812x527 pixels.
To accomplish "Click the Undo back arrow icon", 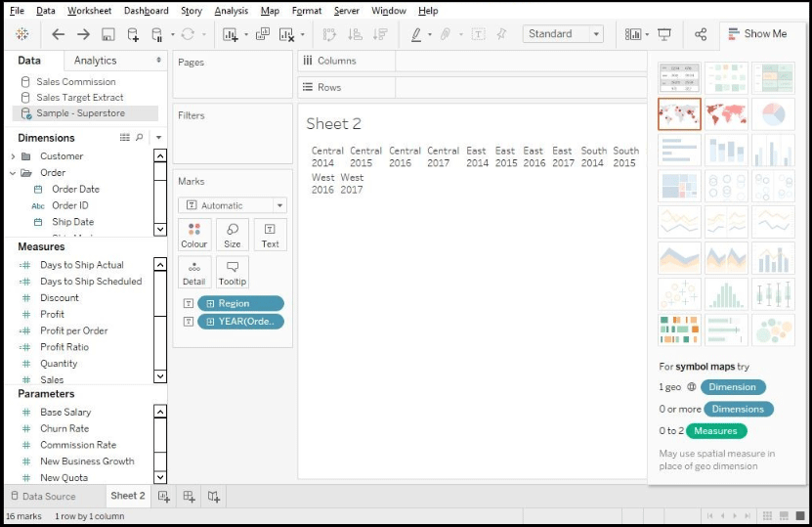I will coord(59,34).
